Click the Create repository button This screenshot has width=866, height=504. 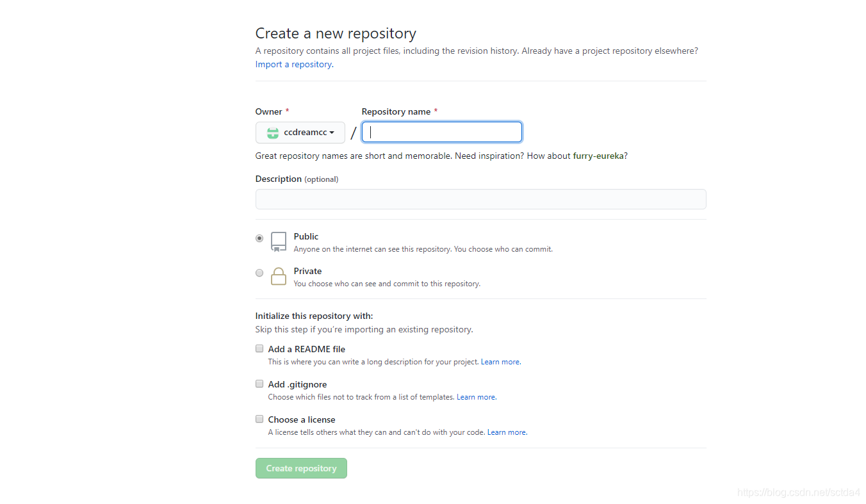[301, 468]
